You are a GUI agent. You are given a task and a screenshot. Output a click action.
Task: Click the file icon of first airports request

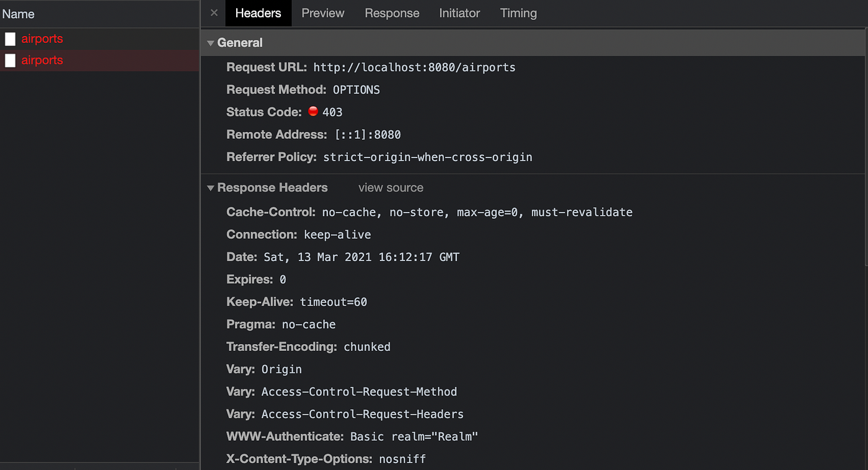[10, 39]
